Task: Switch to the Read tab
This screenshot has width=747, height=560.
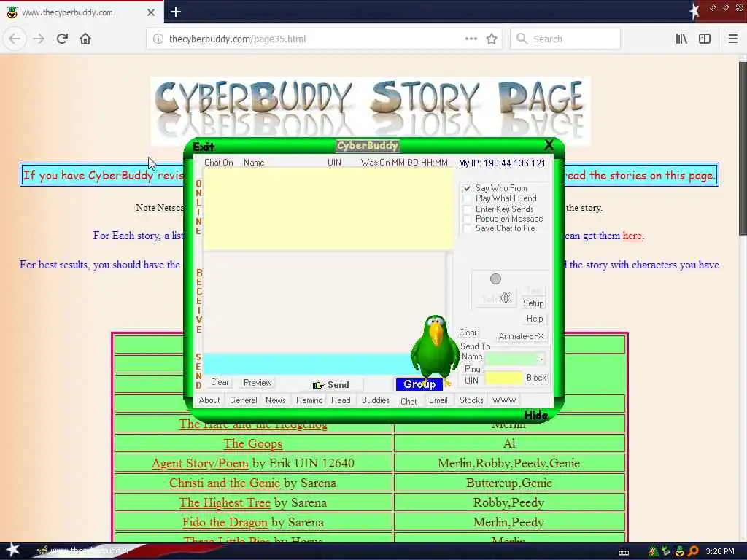Action: point(341,400)
